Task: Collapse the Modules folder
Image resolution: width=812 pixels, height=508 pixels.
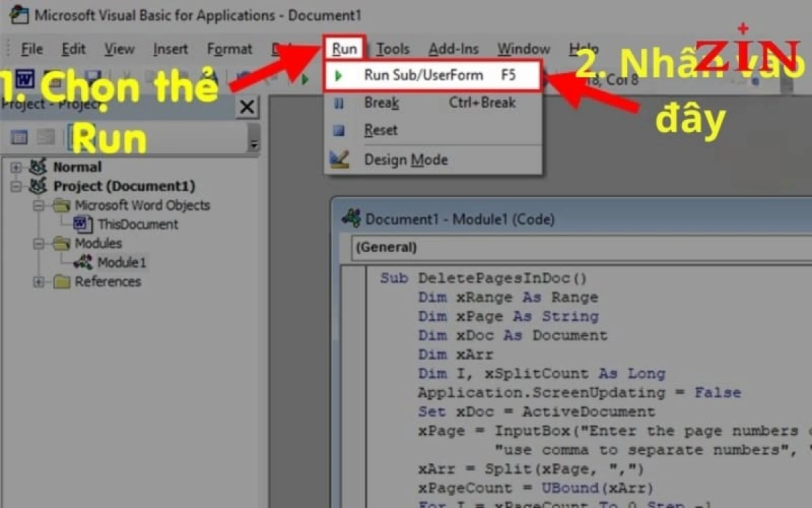Action: (x=38, y=243)
